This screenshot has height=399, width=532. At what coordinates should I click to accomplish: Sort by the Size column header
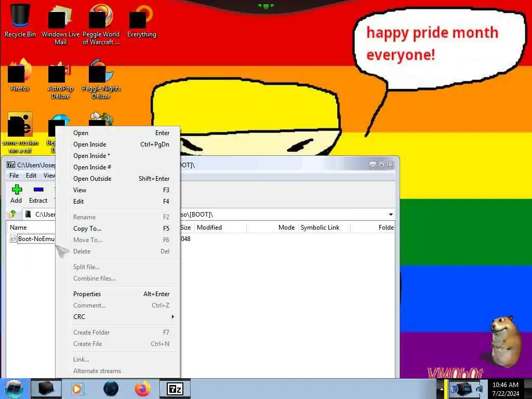click(x=187, y=228)
